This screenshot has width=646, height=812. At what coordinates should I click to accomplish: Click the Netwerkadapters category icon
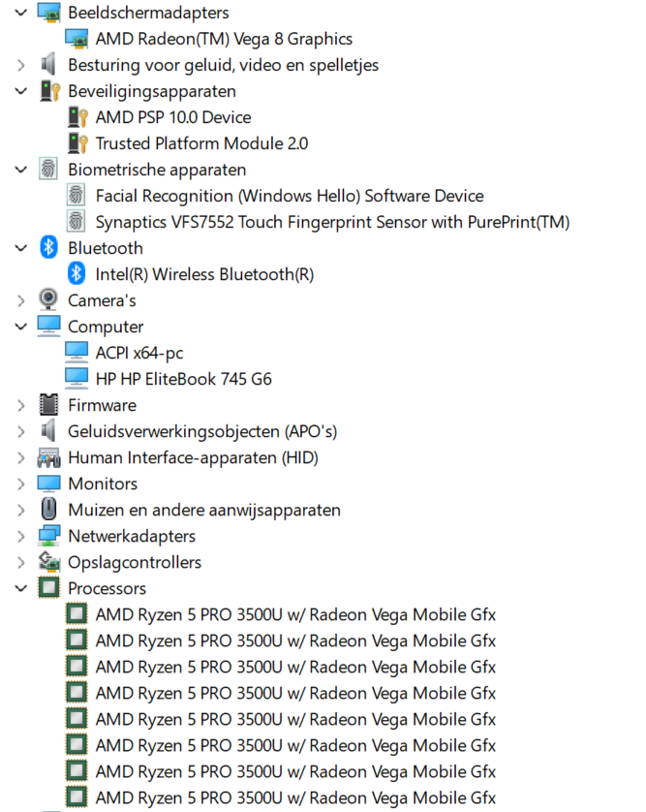tap(48, 536)
